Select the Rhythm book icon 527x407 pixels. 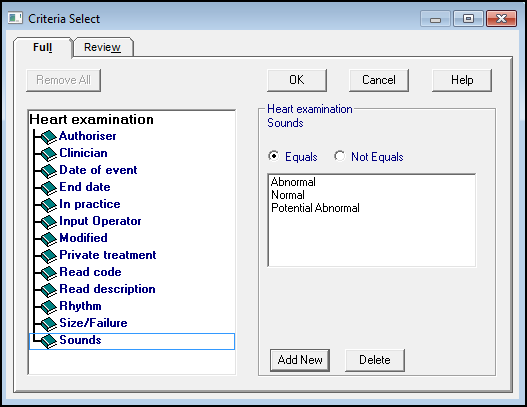click(49, 307)
